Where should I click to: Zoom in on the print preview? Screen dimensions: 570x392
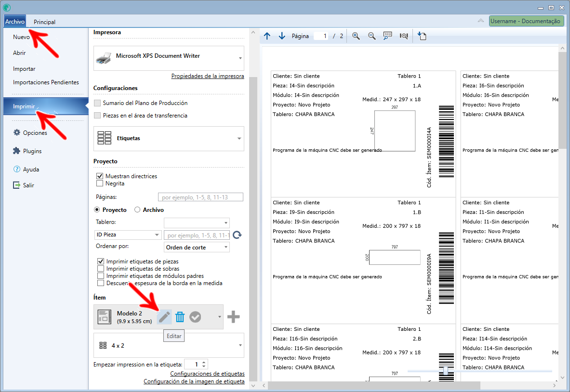tap(356, 36)
